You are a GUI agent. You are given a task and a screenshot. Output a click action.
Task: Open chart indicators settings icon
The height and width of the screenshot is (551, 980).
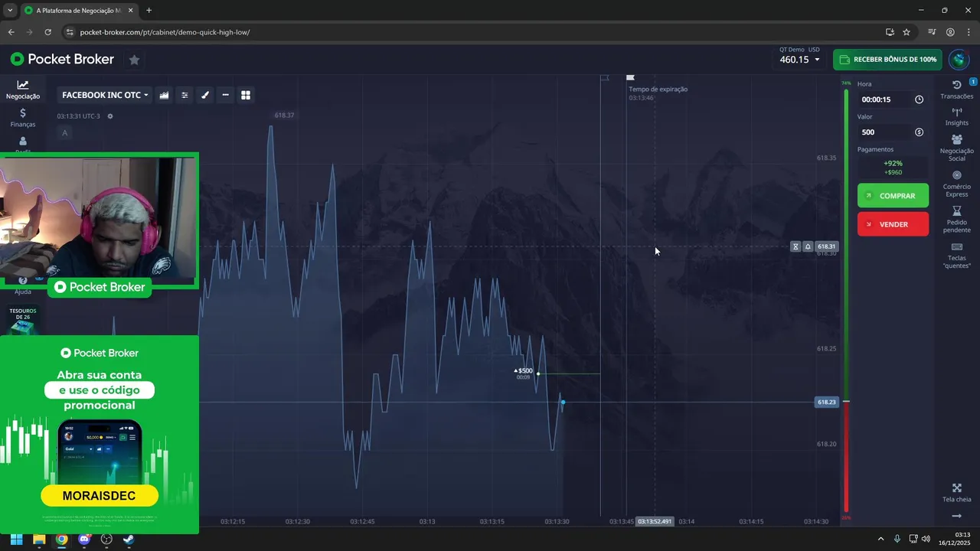(x=185, y=95)
